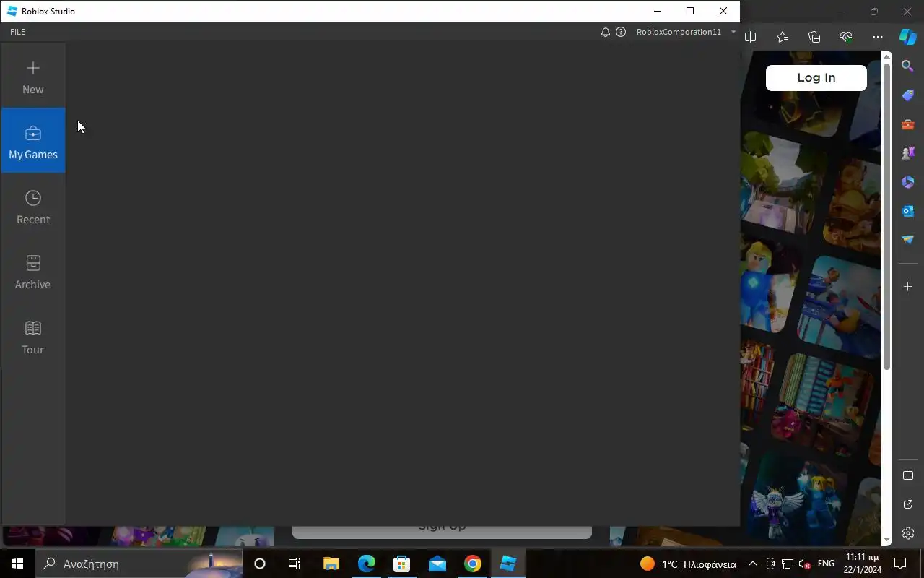Open Cortana circle icon on taskbar

tap(260, 564)
